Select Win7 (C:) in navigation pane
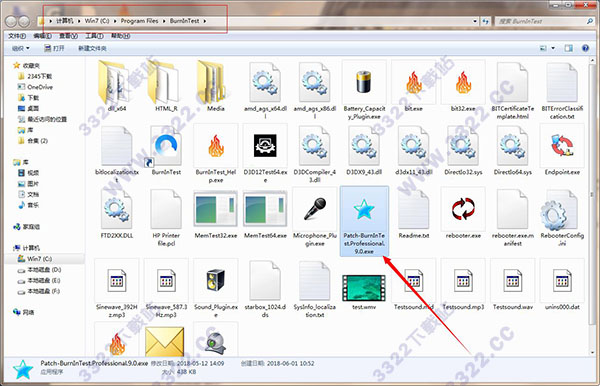The image size is (600, 386). click(x=34, y=259)
